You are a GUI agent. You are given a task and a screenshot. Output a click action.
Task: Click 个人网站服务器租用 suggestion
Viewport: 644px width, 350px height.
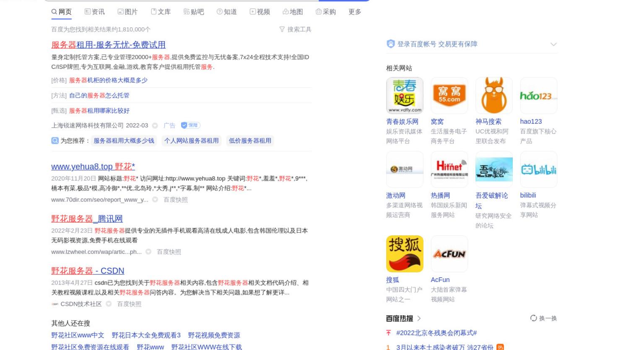point(191,141)
